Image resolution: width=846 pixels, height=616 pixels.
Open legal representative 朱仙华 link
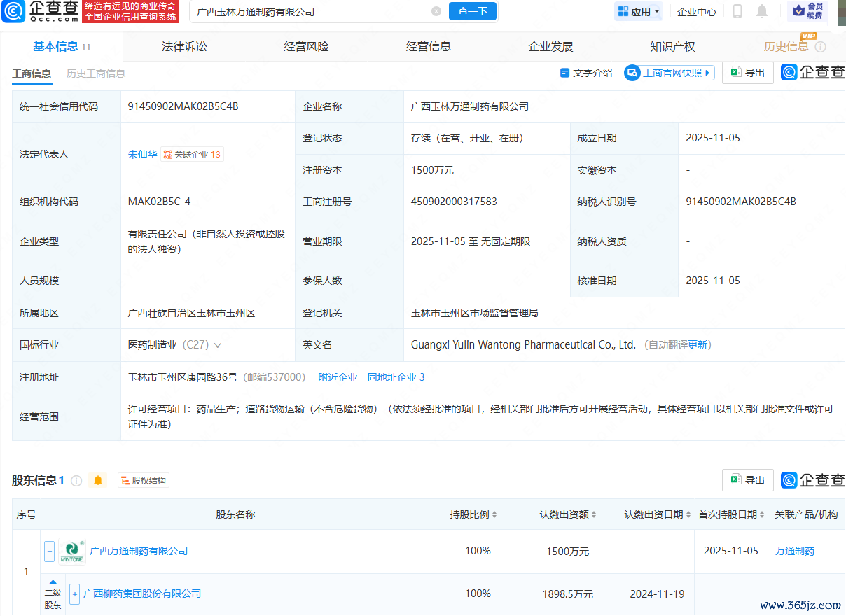click(142, 154)
